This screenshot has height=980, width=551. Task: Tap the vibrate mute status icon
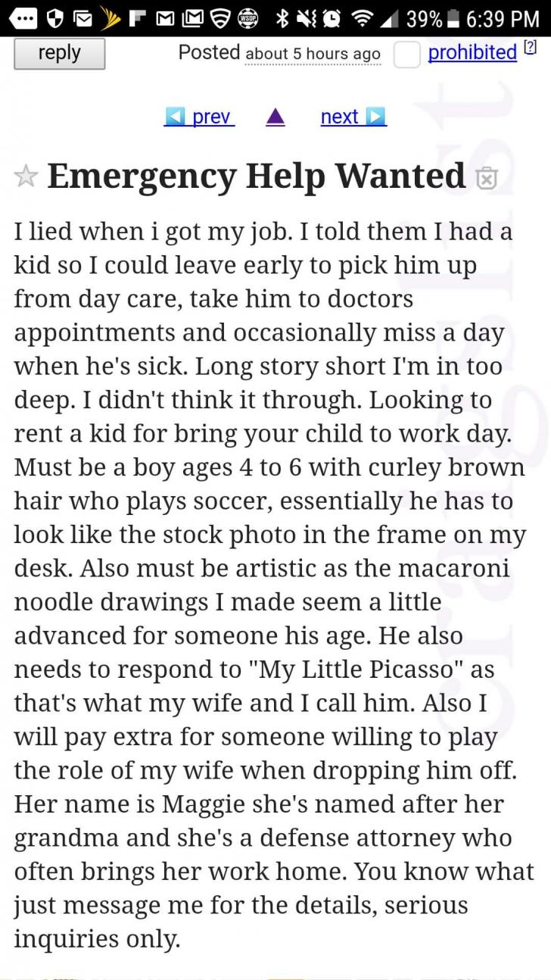tap(307, 18)
